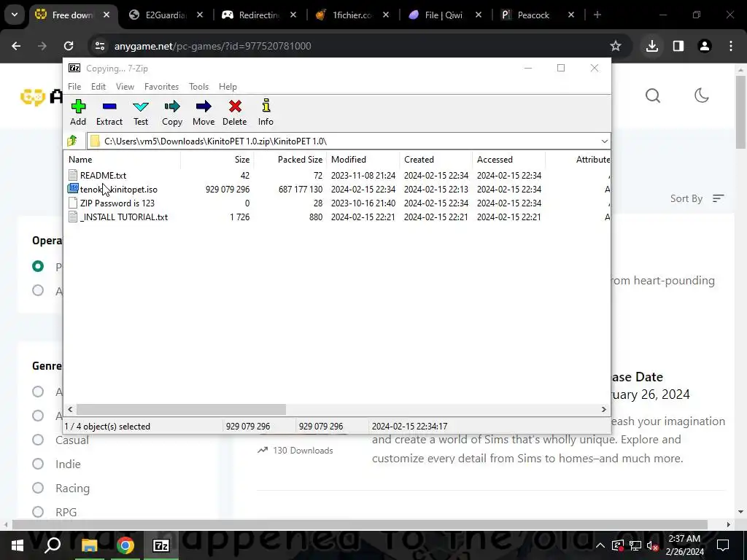This screenshot has height=560, width=747.
Task: Open the Windows Start menu
Action: 18,545
